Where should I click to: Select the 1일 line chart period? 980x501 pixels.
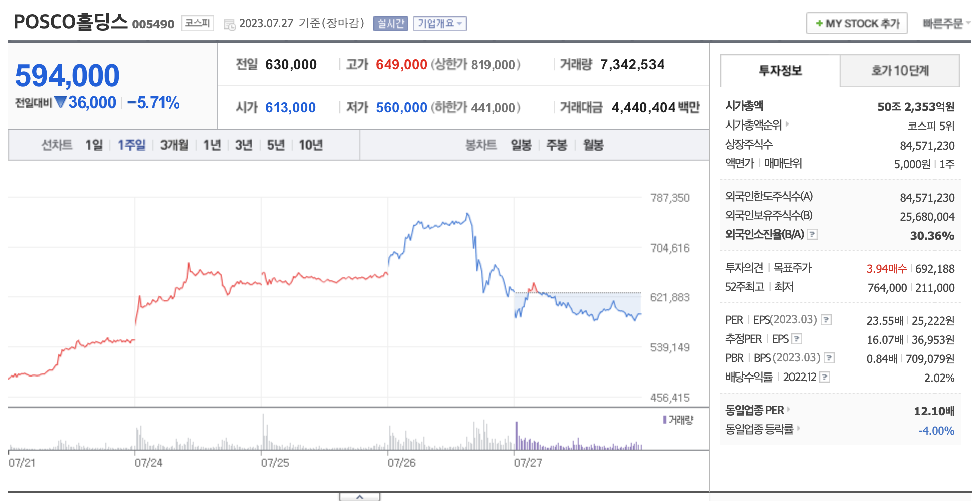tap(94, 145)
